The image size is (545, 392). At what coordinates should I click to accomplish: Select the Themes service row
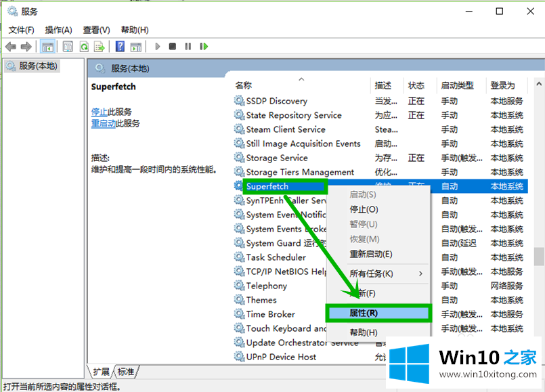point(380,300)
